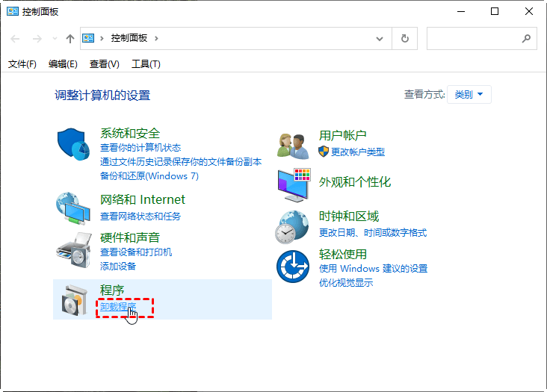Open 用户帐户 category heading
The height and width of the screenshot is (392, 547).
(342, 135)
